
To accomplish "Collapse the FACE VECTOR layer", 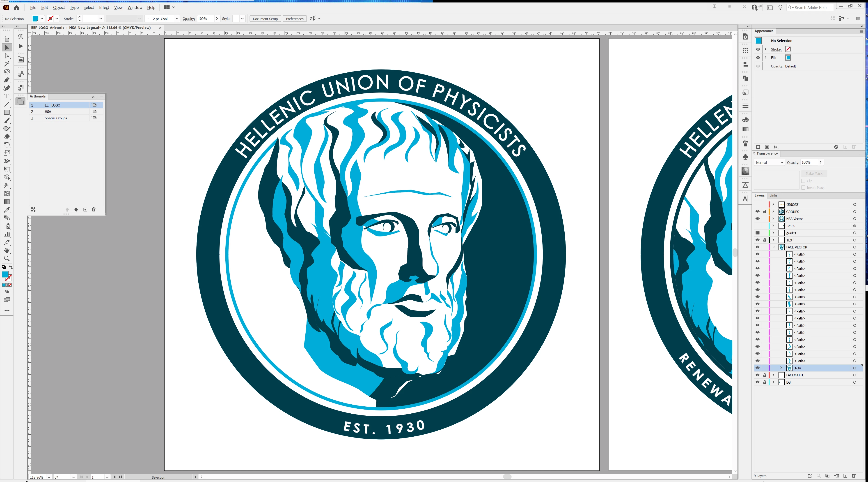I will (x=774, y=247).
